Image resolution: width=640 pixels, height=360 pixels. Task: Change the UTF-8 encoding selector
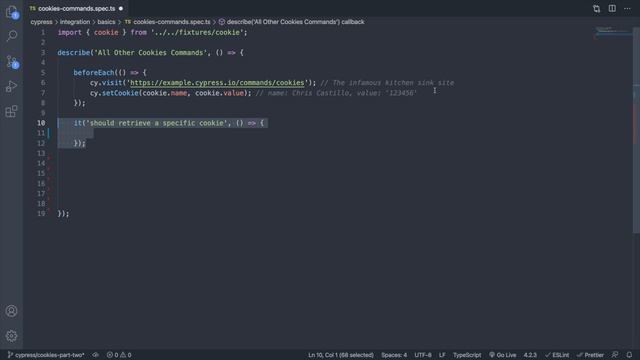tap(423, 355)
